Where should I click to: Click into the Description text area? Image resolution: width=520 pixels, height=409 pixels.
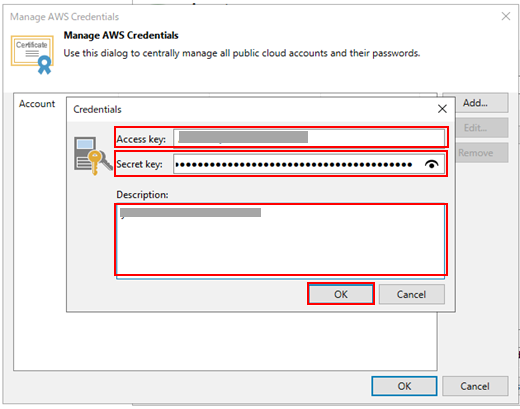pyautogui.click(x=280, y=241)
